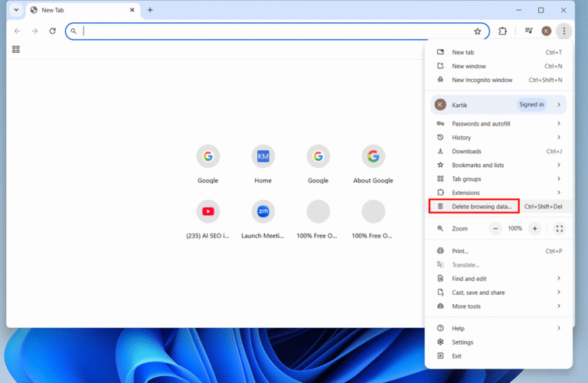The image size is (588, 383).
Task: Expand More tools submenu arrow
Action: coord(559,306)
